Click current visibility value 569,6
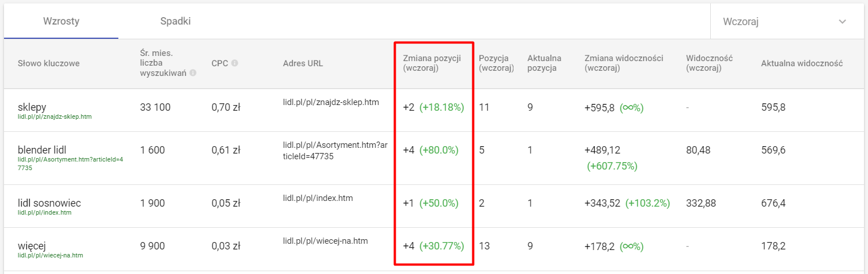The height and width of the screenshot is (274, 868). coord(773,150)
